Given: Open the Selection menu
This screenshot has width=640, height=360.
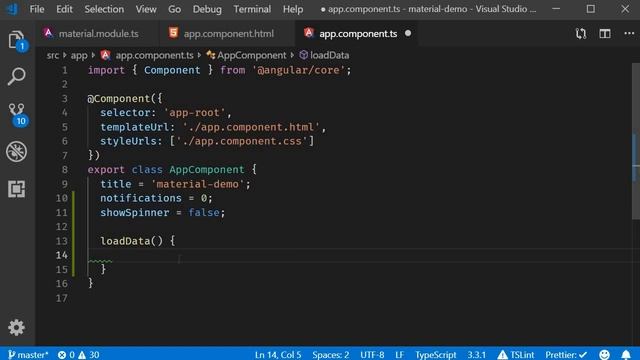Looking at the screenshot, I should [104, 9].
